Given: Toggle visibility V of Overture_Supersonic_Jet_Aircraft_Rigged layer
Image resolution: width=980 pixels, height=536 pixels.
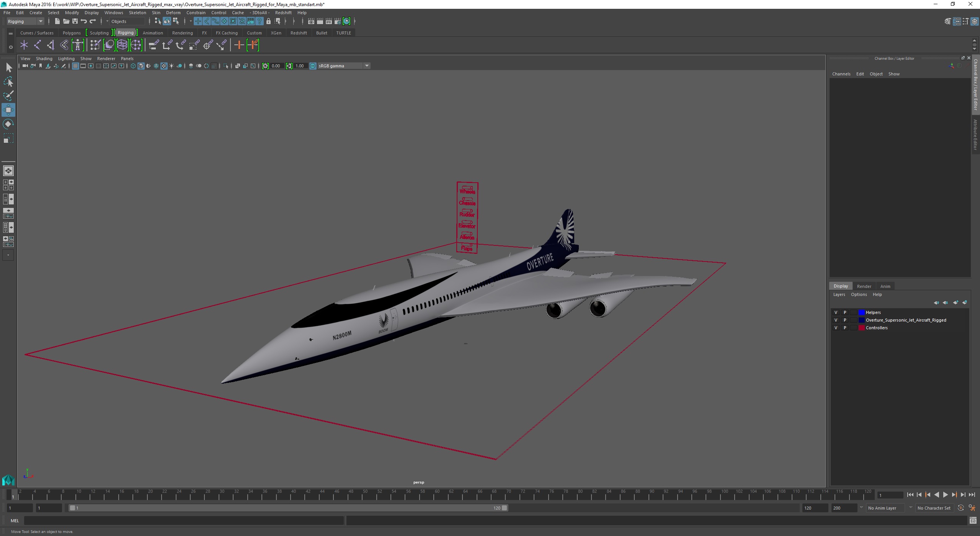Looking at the screenshot, I should coord(836,320).
